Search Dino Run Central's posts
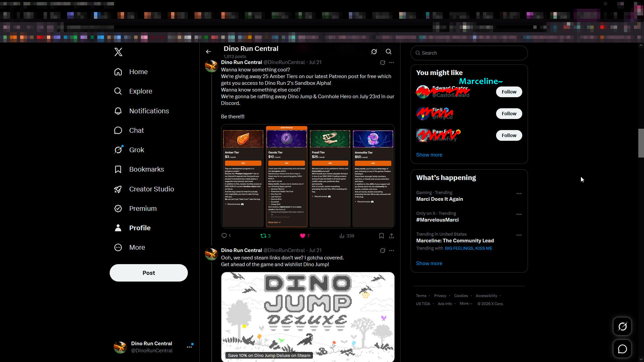The image size is (644, 362). [388, 52]
